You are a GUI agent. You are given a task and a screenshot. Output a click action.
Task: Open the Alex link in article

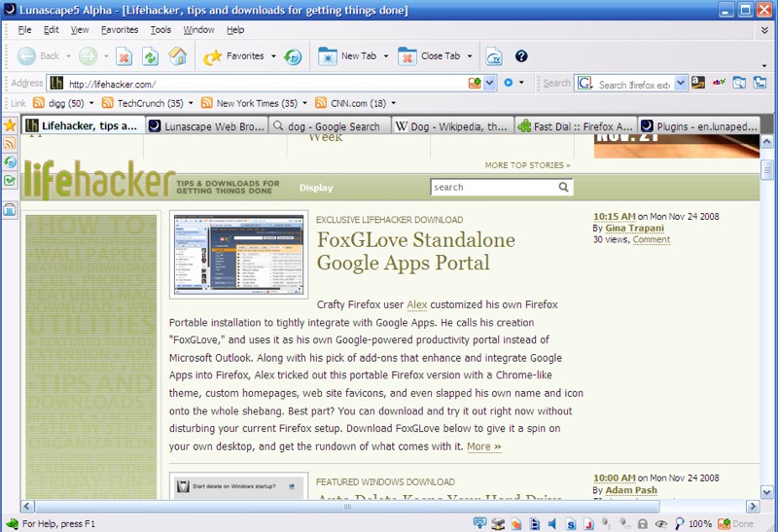point(417,304)
